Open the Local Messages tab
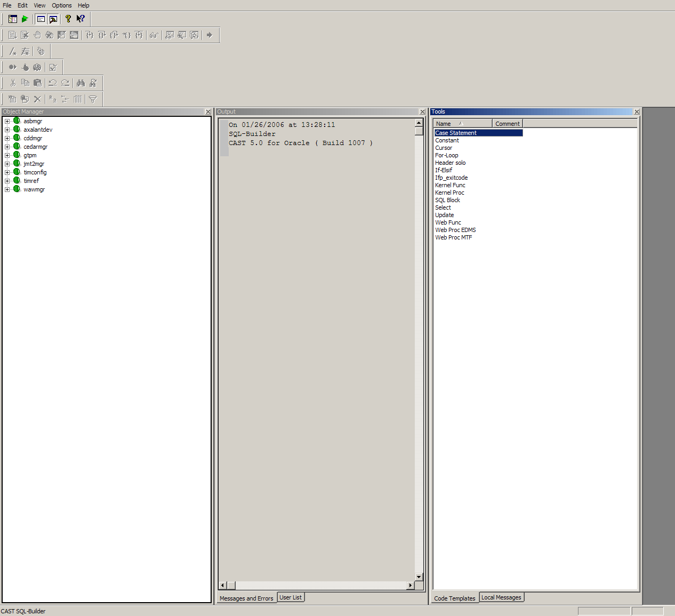The image size is (675, 616). click(501, 597)
